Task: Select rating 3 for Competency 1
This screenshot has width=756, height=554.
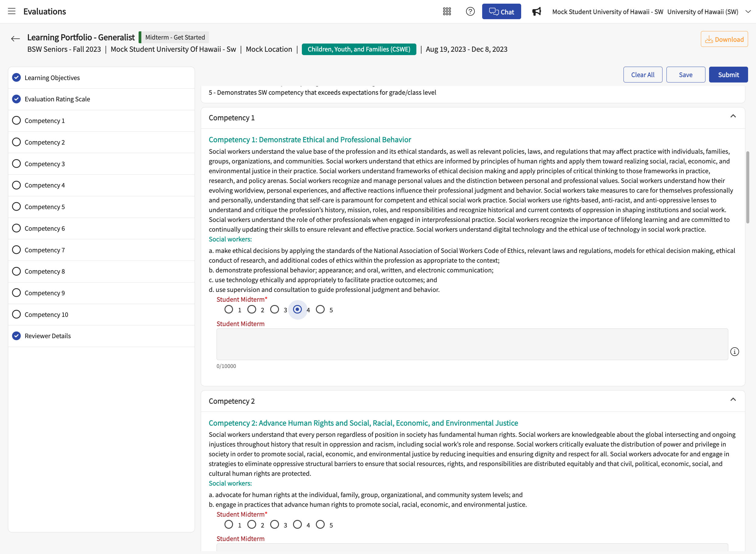Action: click(274, 309)
